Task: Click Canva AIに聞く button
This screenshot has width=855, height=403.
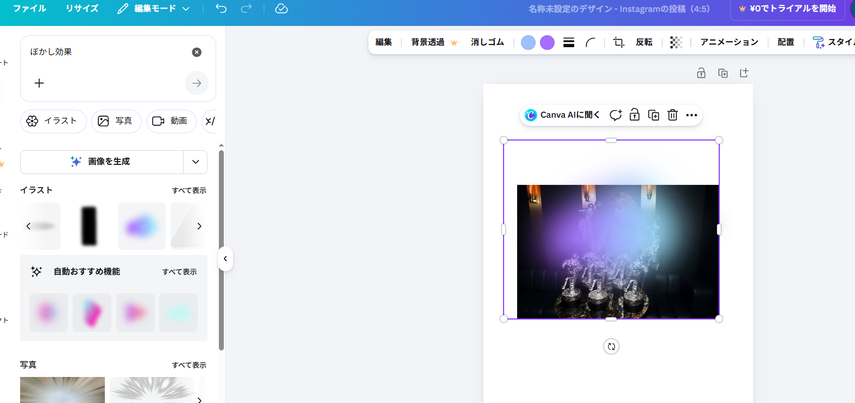Action: click(x=562, y=115)
